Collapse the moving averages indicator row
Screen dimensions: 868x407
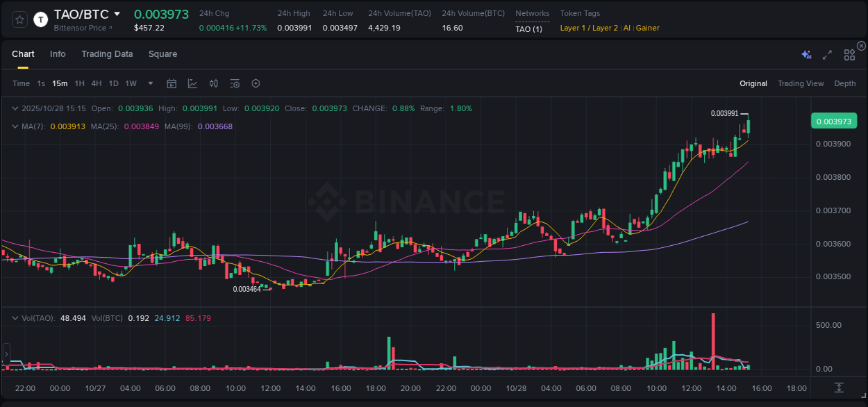click(15, 126)
